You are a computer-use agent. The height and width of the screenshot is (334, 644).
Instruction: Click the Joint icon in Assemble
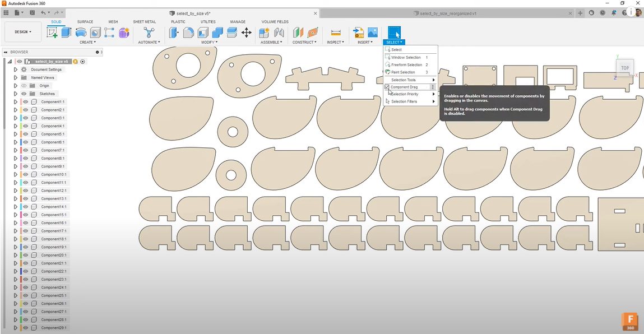(x=279, y=33)
